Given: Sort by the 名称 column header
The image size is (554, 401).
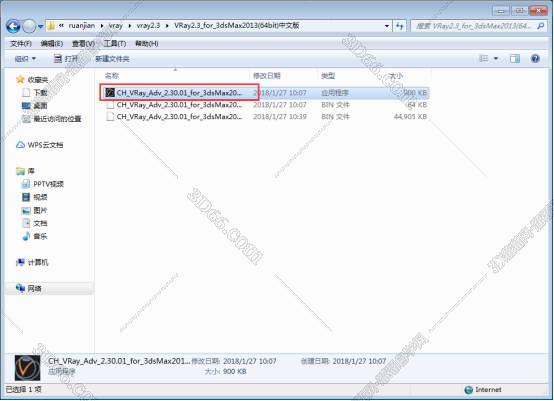Looking at the screenshot, I should click(x=112, y=76).
